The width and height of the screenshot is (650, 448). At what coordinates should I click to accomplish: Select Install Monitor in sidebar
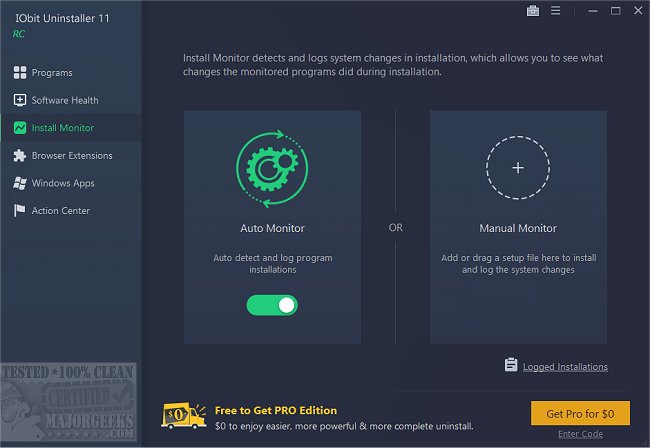click(x=71, y=128)
